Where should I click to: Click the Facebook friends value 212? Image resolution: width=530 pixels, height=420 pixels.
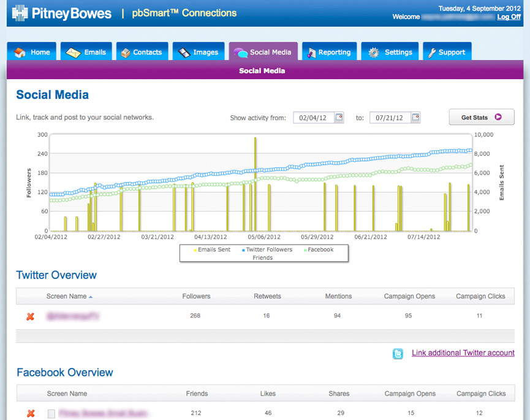pos(195,413)
